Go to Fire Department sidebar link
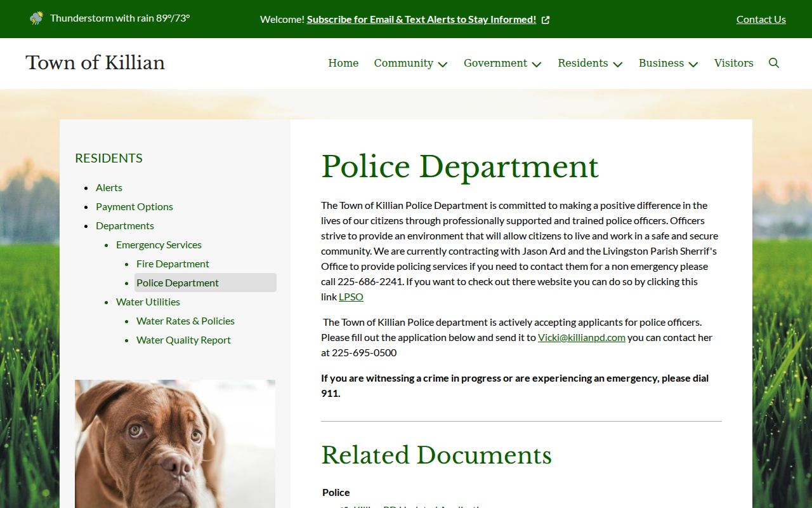812x508 pixels. (x=173, y=264)
